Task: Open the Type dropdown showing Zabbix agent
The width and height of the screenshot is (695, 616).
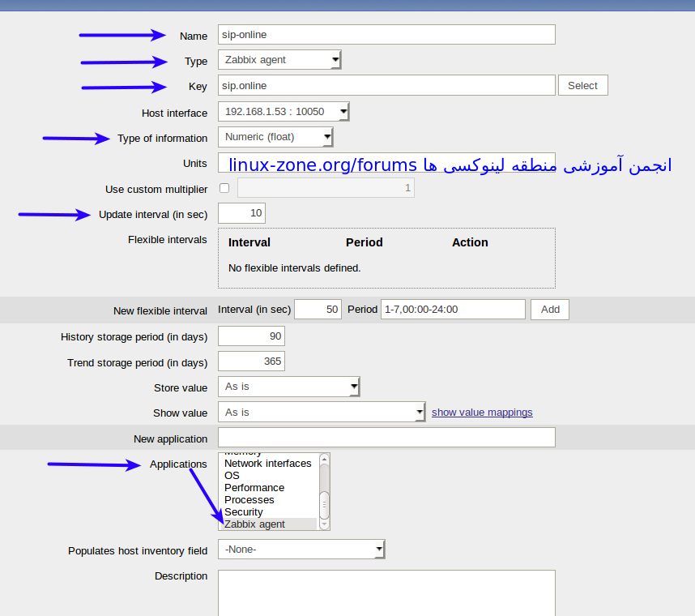Action: (x=279, y=60)
